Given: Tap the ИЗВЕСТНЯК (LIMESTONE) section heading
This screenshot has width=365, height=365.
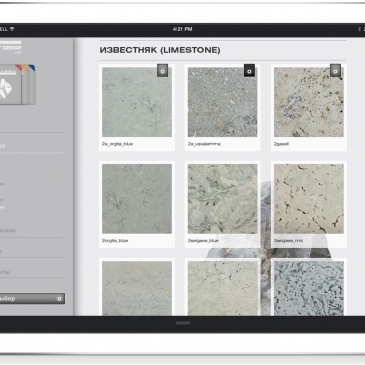Looking at the screenshot, I should click(x=160, y=50).
